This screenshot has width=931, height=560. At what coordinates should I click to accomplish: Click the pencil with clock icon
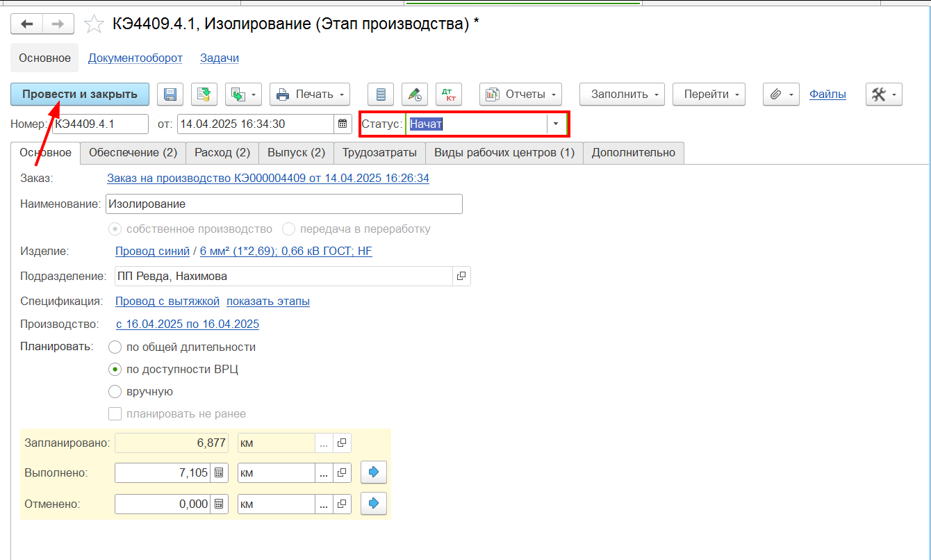pyautogui.click(x=415, y=94)
